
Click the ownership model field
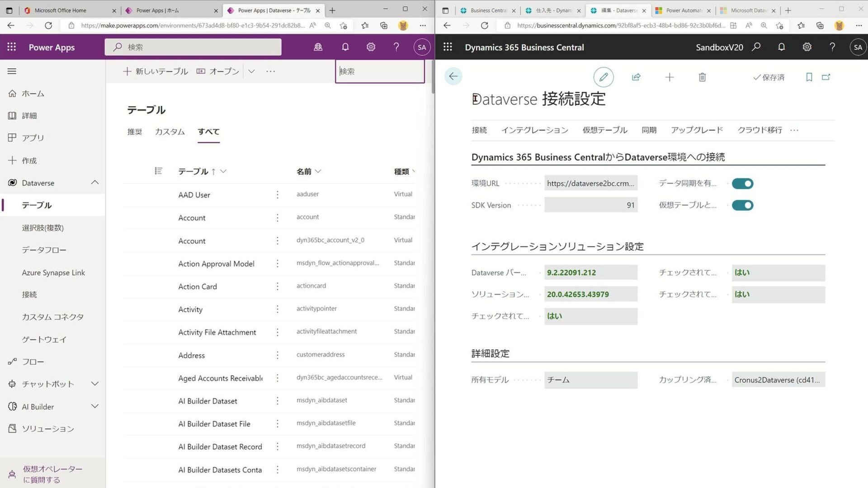[590, 380]
